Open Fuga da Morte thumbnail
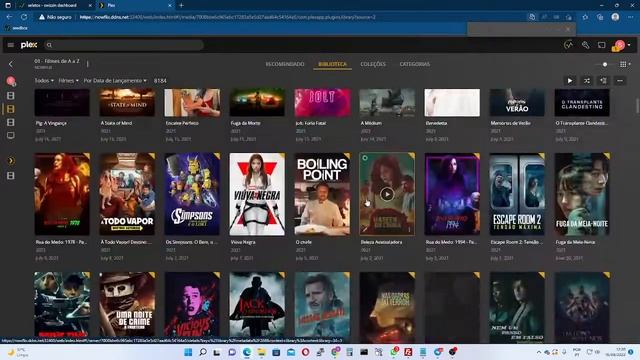Viewport: 640px width, 360px height. click(x=257, y=102)
